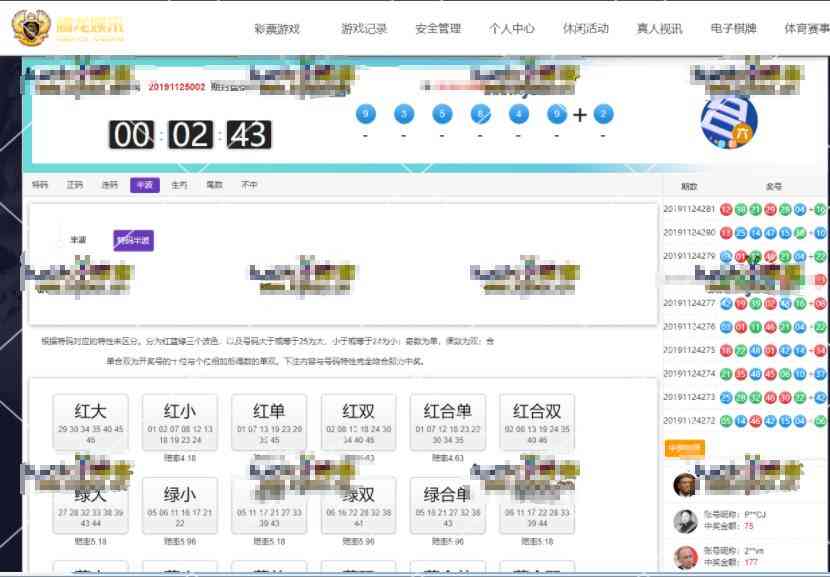Pick the 绿合单 bet card

448,506
